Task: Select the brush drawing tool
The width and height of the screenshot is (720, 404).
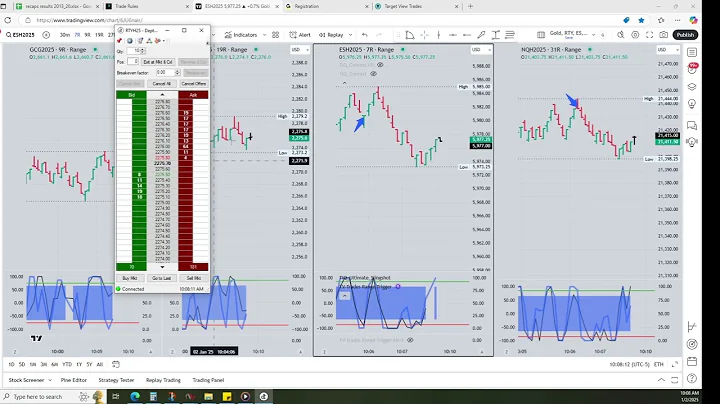Action: (481, 35)
